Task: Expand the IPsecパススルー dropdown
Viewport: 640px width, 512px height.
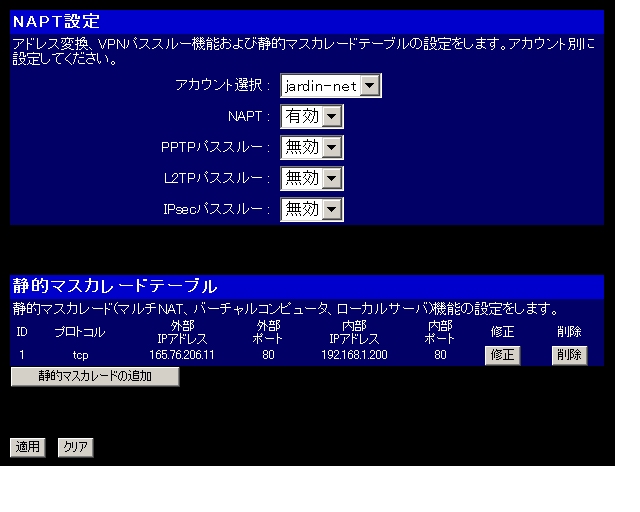Action: [312, 209]
